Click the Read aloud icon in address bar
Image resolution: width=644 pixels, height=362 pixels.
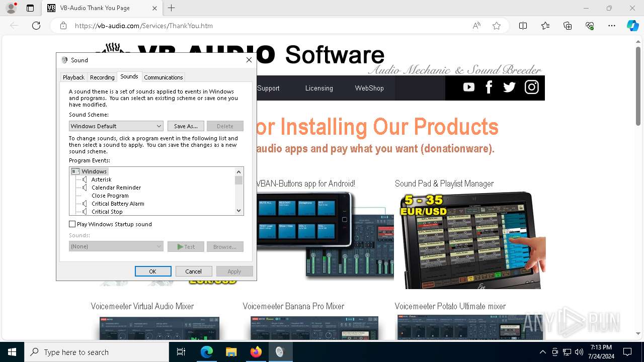point(476,26)
